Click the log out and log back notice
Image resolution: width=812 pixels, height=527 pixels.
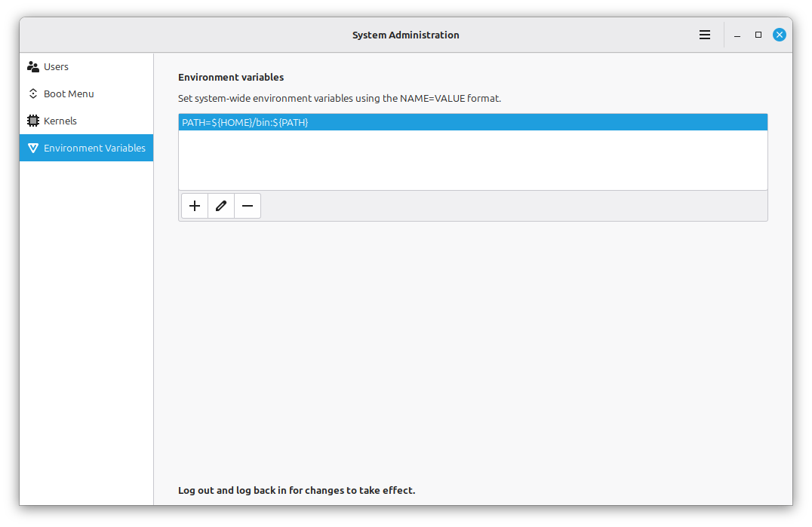[297, 490]
